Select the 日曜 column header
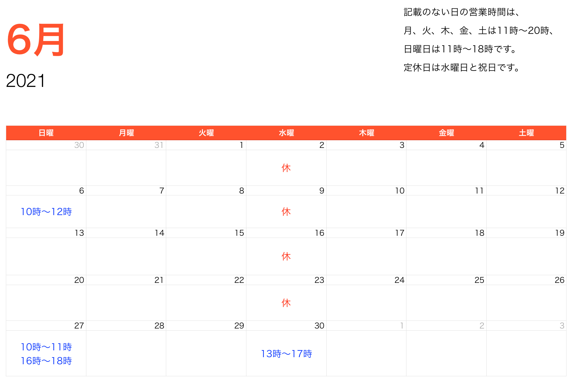Screen dimensions: 585x392 46,133
